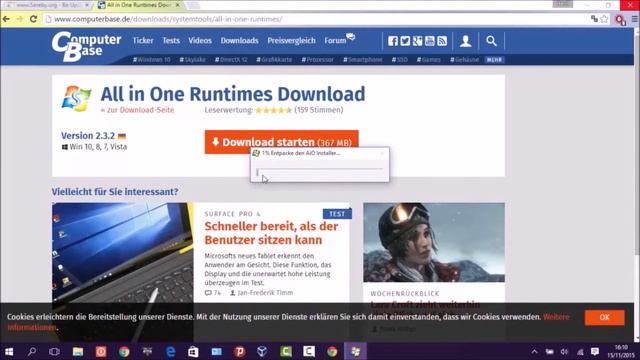Click the forum speech bubble icon

point(351,37)
